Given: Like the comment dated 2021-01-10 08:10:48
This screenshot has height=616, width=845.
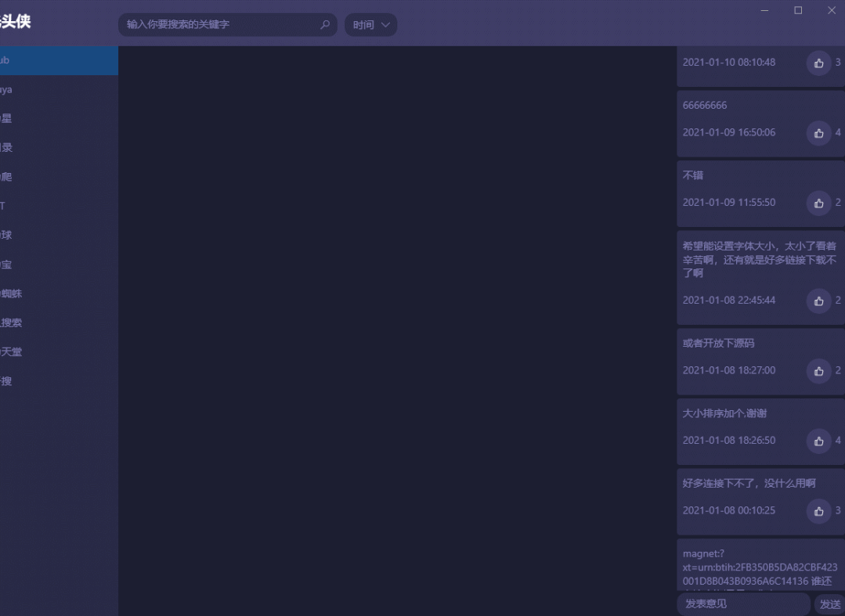Looking at the screenshot, I should click(x=818, y=63).
